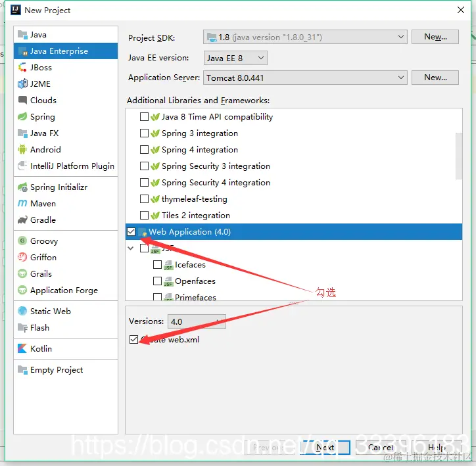
Task: Choose the J2ME project icon
Action: point(22,83)
